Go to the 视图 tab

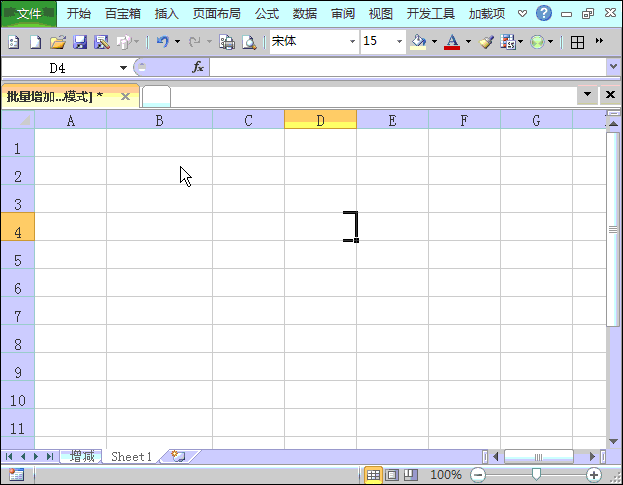pos(381,14)
